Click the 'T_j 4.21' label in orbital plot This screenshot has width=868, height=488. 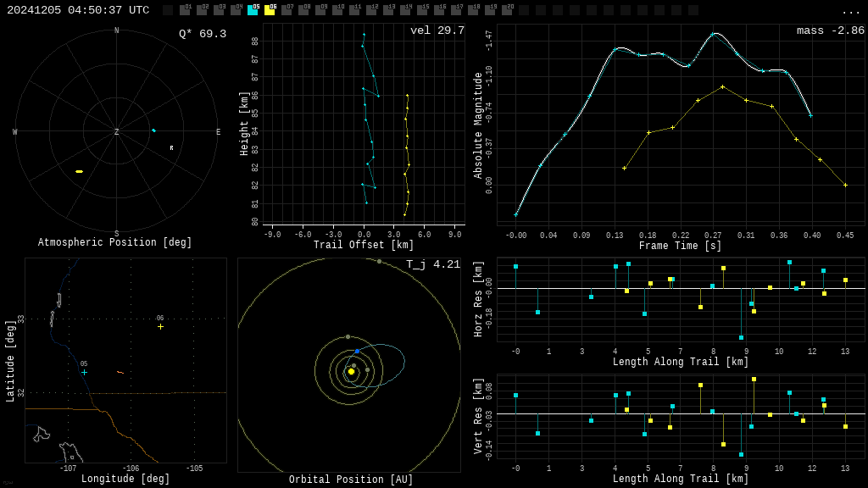tap(432, 264)
